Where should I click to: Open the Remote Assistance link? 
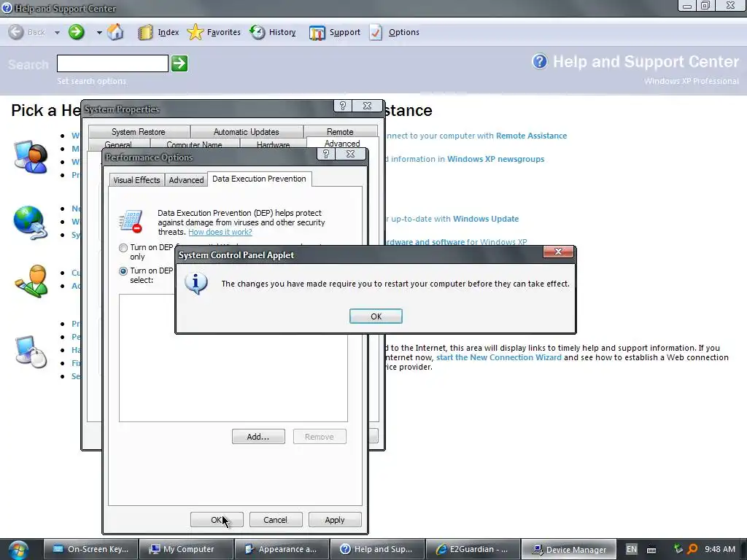(531, 136)
